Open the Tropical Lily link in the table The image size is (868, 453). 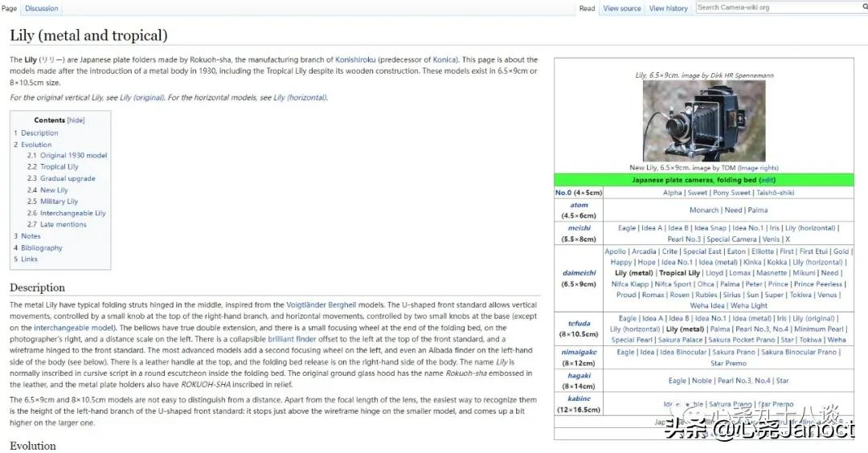pyautogui.click(x=679, y=273)
